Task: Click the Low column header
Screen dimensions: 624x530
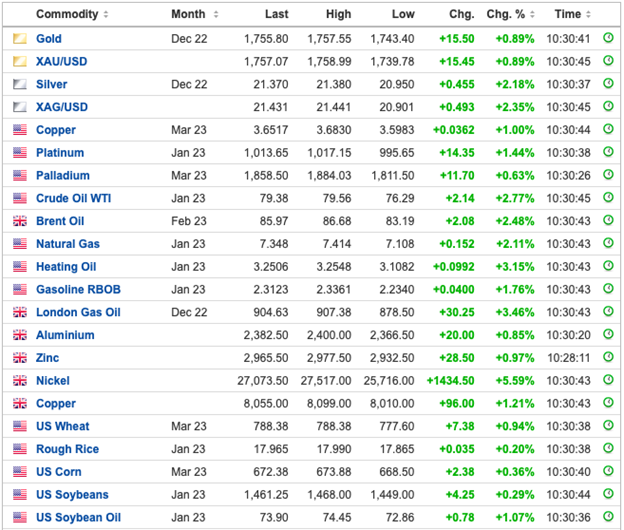Action: [403, 14]
